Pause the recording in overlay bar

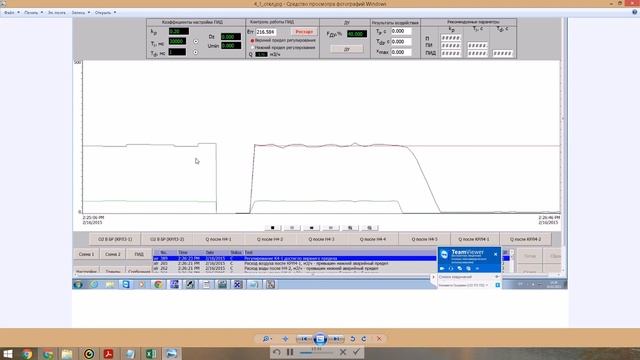(x=290, y=352)
